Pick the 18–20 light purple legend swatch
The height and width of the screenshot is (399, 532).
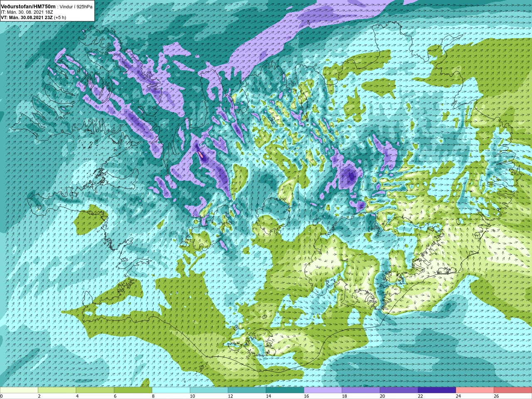click(x=361, y=390)
